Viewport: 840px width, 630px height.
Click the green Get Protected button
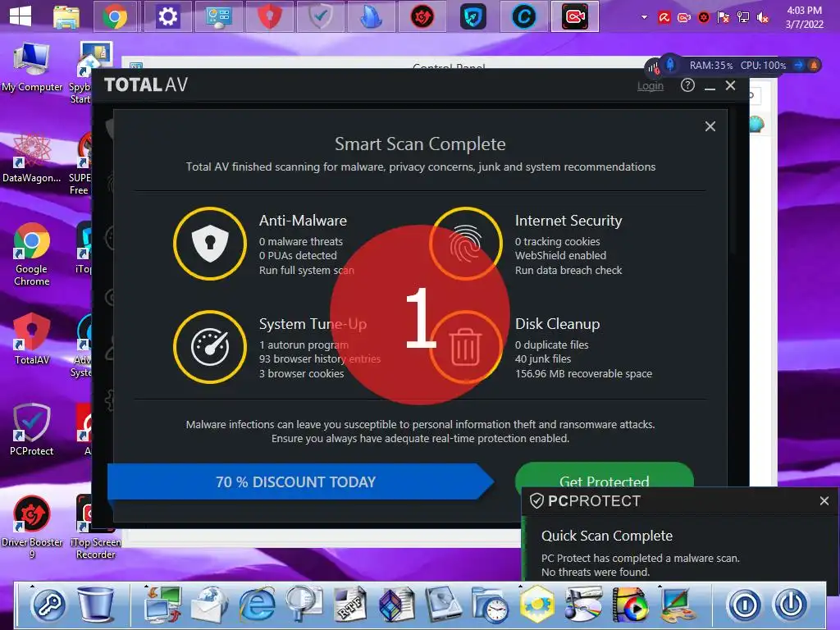point(605,476)
